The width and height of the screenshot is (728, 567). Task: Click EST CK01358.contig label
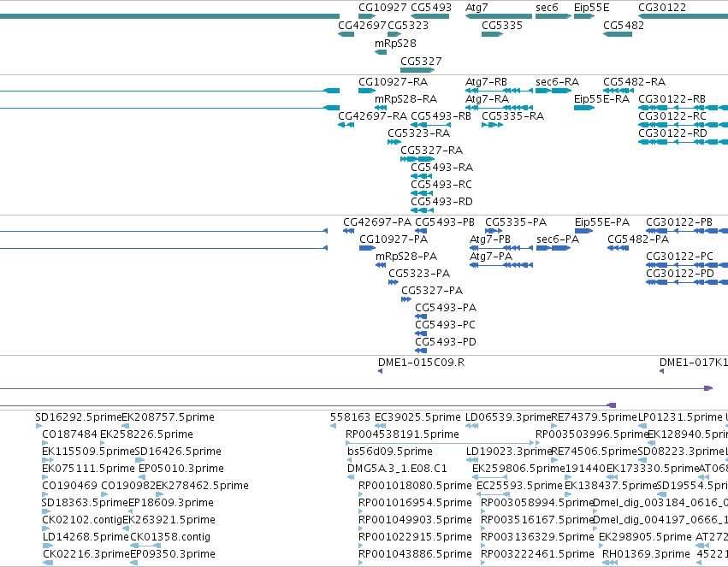coord(170,537)
